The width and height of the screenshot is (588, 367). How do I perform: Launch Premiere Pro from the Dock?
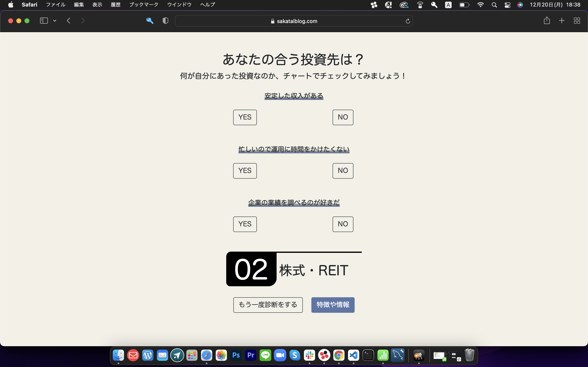tap(251, 355)
